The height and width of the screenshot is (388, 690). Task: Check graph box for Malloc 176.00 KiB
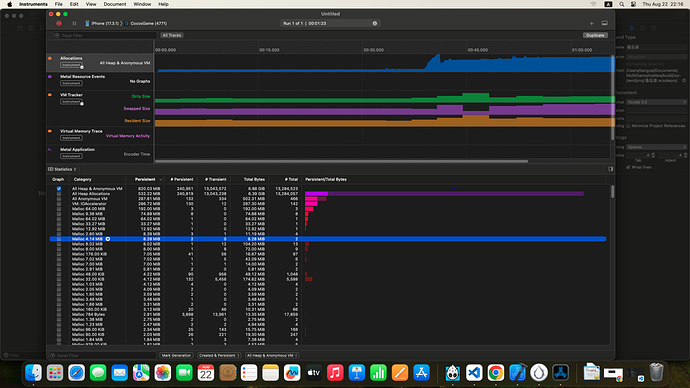click(x=59, y=254)
